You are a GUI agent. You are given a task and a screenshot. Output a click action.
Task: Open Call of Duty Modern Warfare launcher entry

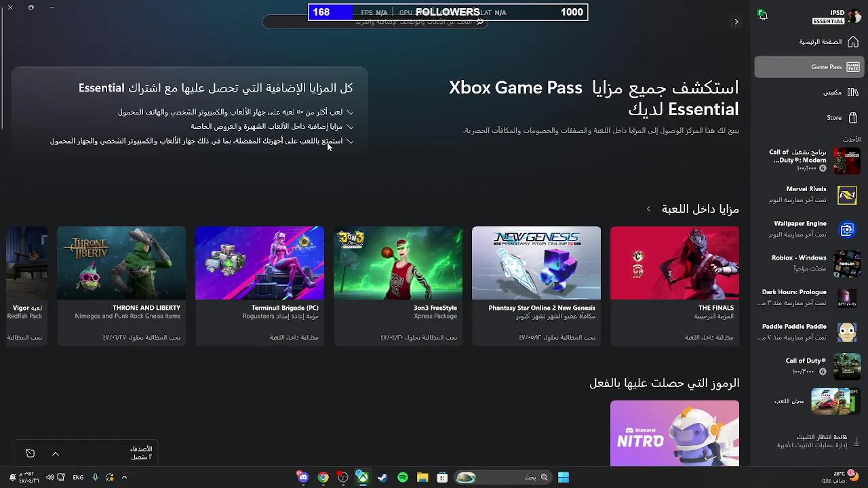810,161
